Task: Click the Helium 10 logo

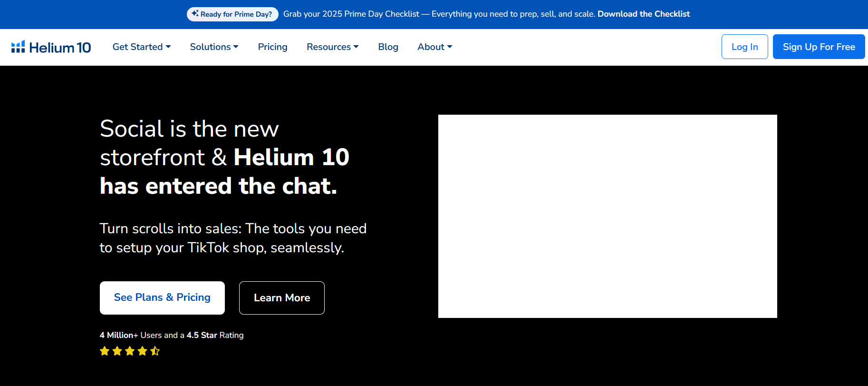Action: 51,47
